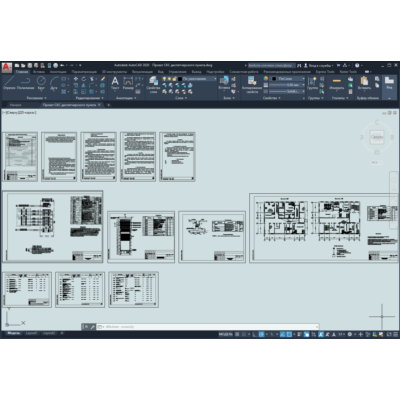400x400 pixels.
Task: Select the Line (Отрезок) drawing tool
Action: [x=9, y=82]
